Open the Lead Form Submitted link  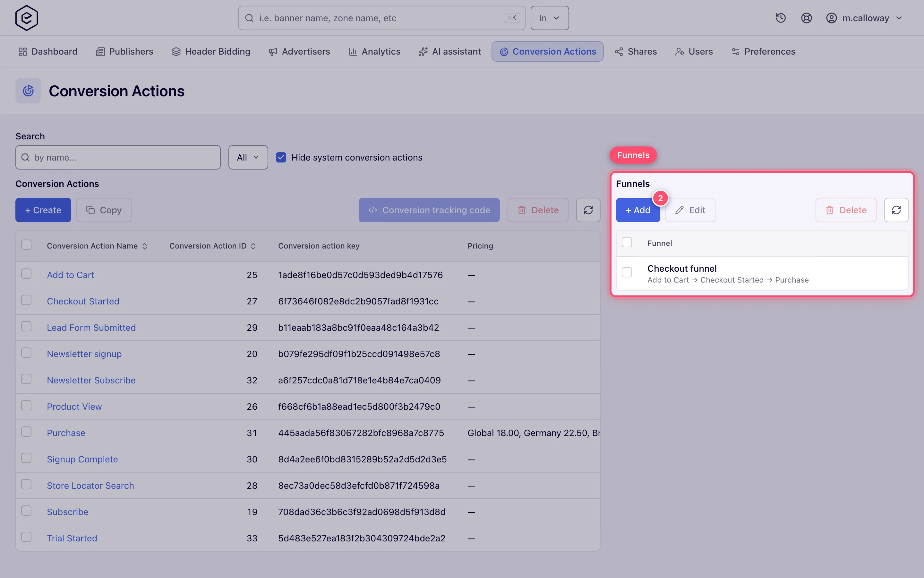pyautogui.click(x=91, y=328)
